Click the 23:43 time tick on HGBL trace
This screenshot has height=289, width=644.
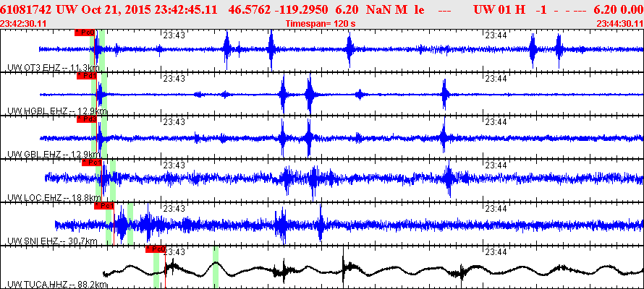click(x=174, y=78)
